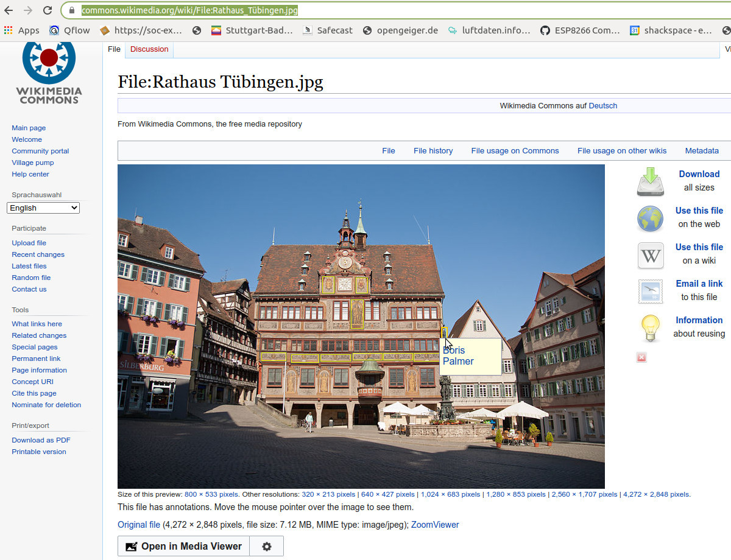Click the small red X icon
This screenshot has height=560, width=731.
[x=641, y=357]
